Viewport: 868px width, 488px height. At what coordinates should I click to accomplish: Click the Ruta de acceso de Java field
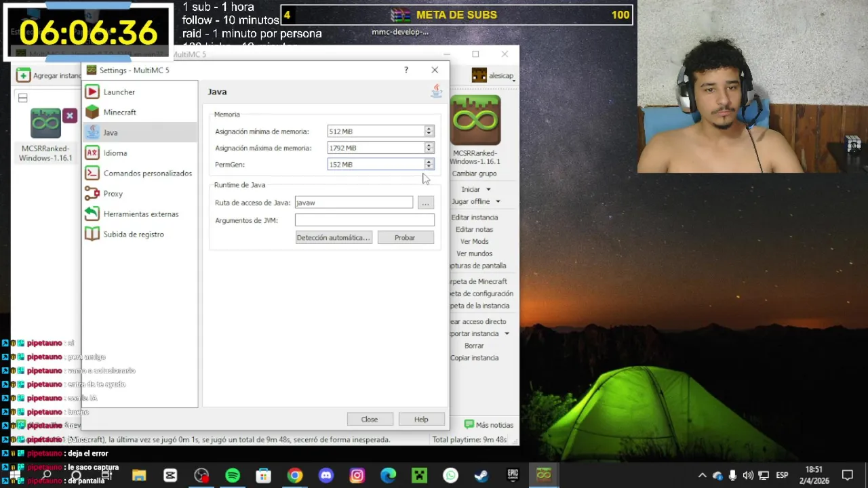353,203
